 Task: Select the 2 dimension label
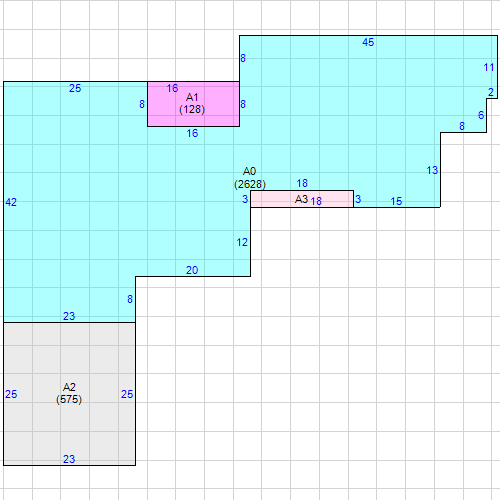(x=491, y=92)
